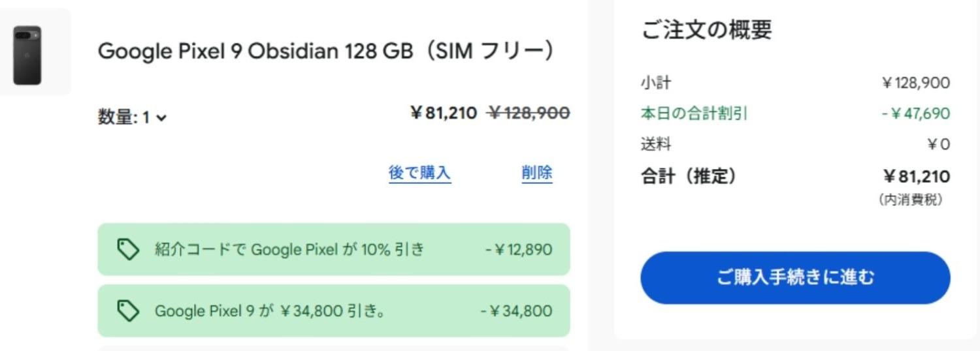Click the Google Pixel 9 Obsidian product thumbnail
The width and height of the screenshot is (980, 351).
pos(27,55)
